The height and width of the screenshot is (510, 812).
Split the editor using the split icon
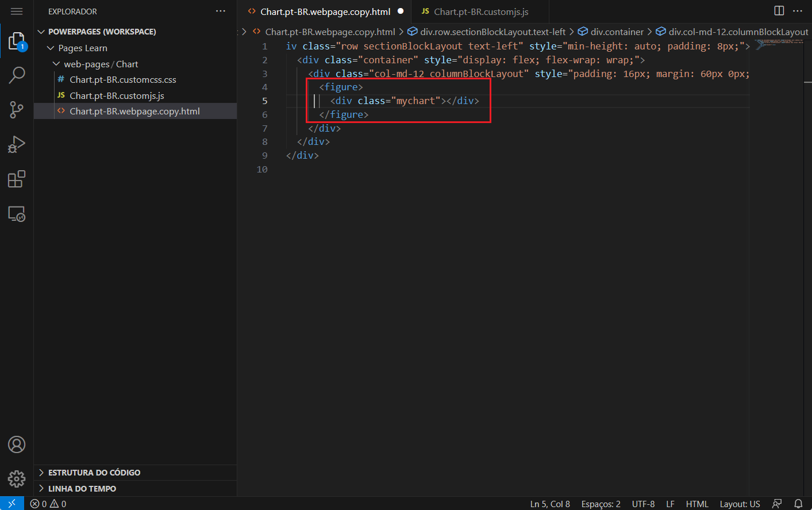tap(779, 10)
